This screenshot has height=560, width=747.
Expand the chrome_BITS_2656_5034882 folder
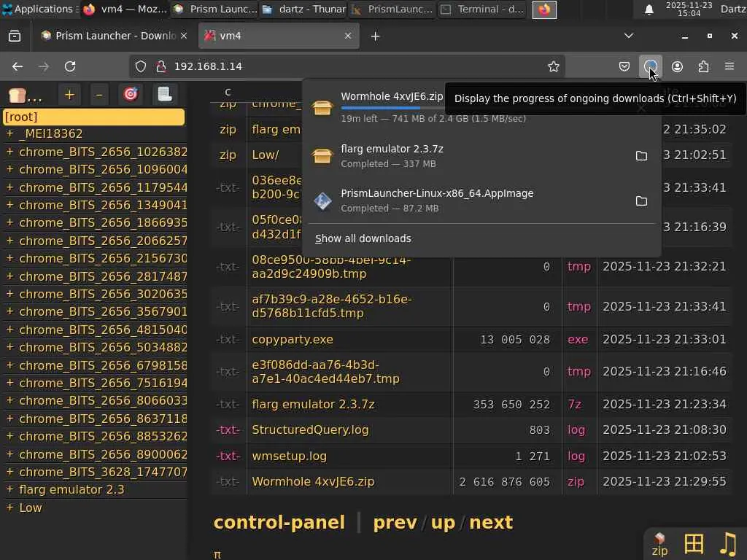(9, 347)
